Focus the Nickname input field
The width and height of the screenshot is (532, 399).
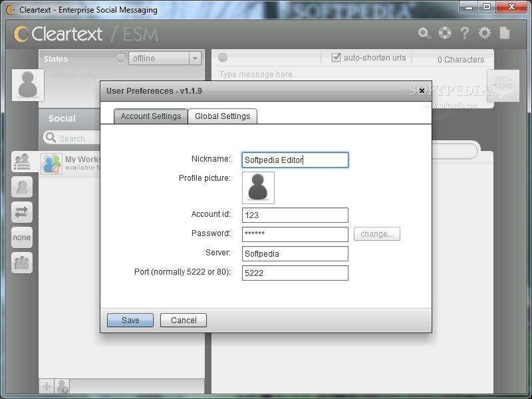pyautogui.click(x=295, y=160)
